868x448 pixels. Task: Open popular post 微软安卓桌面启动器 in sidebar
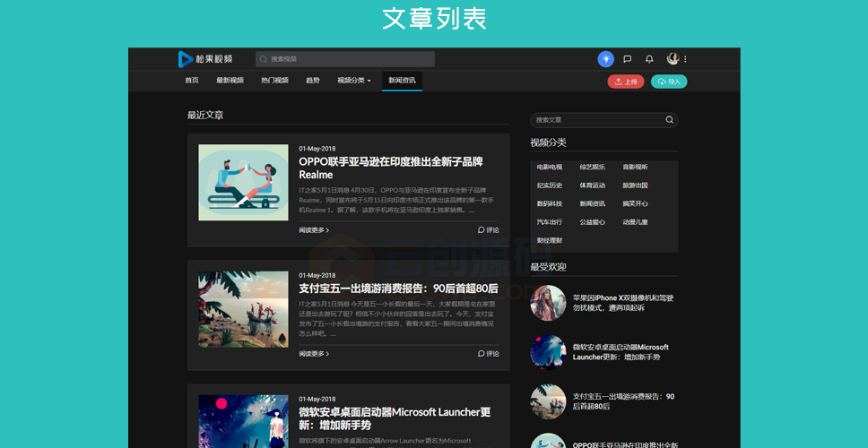(x=621, y=352)
